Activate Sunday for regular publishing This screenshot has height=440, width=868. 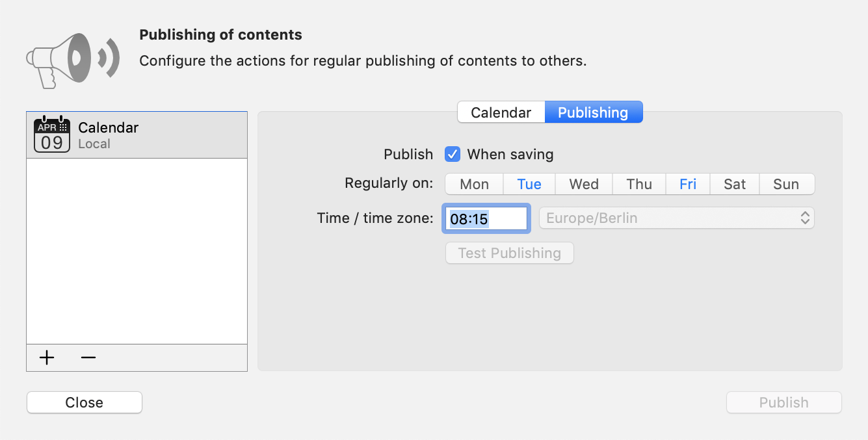click(x=787, y=184)
